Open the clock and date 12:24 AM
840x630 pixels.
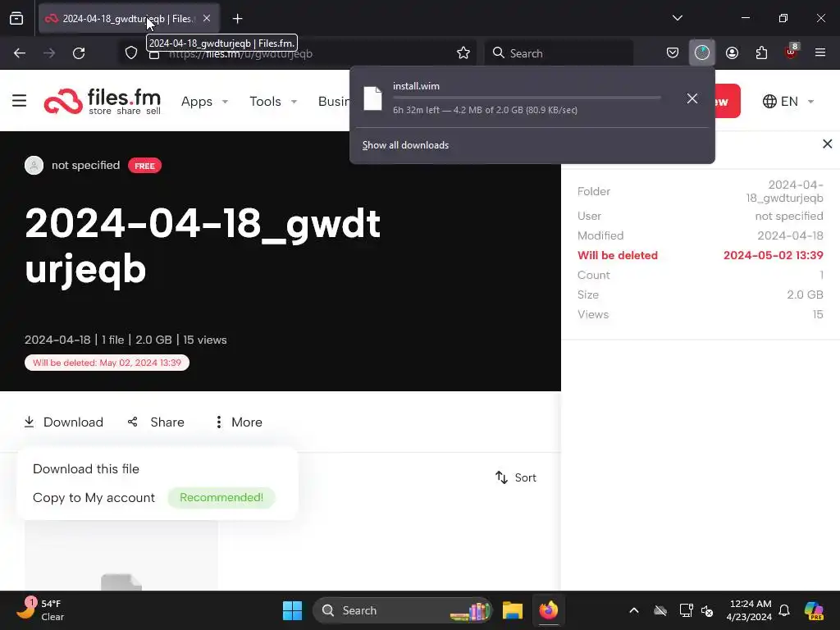click(x=749, y=610)
